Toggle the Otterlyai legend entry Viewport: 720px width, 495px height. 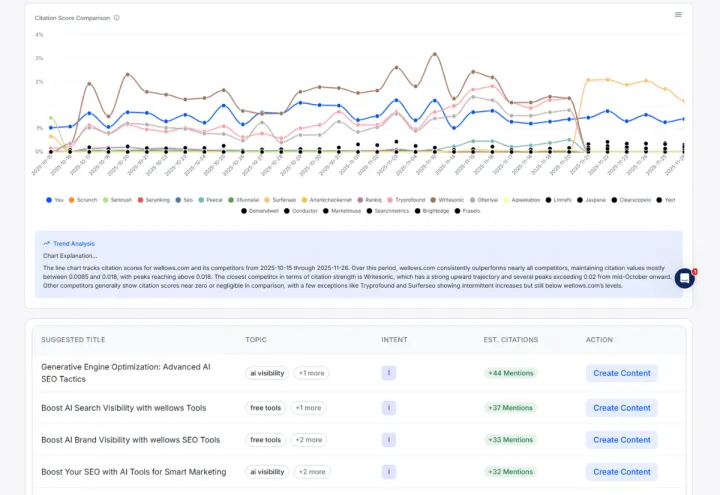pos(484,200)
